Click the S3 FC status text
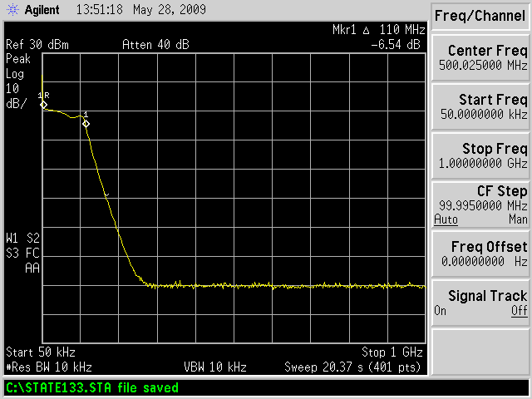Viewport: 532px width, 399px height. tap(22, 254)
